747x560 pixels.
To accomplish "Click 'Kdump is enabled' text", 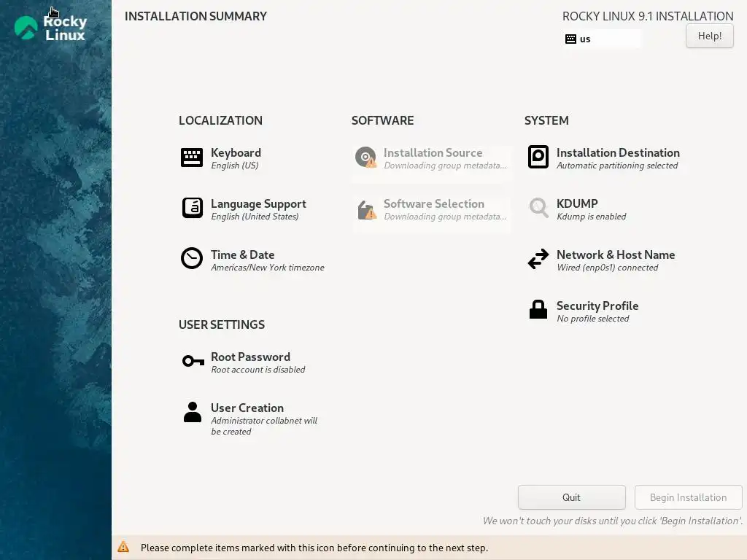I will tap(591, 216).
